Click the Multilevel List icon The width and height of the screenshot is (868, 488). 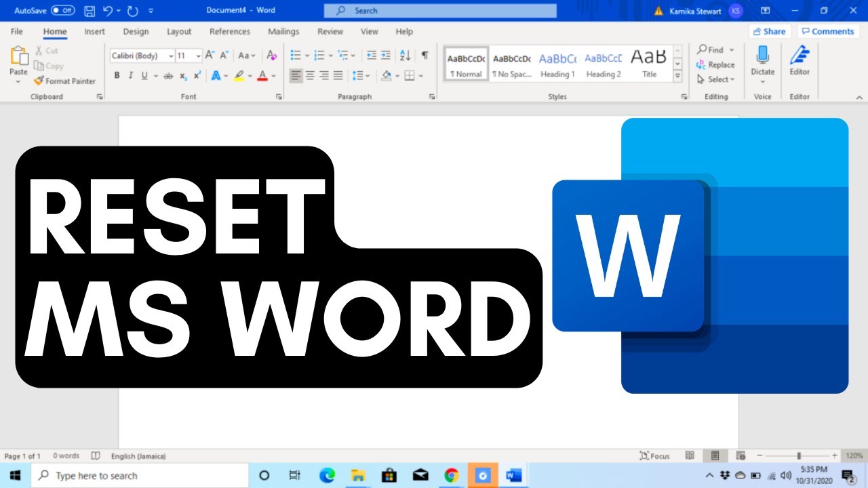342,56
